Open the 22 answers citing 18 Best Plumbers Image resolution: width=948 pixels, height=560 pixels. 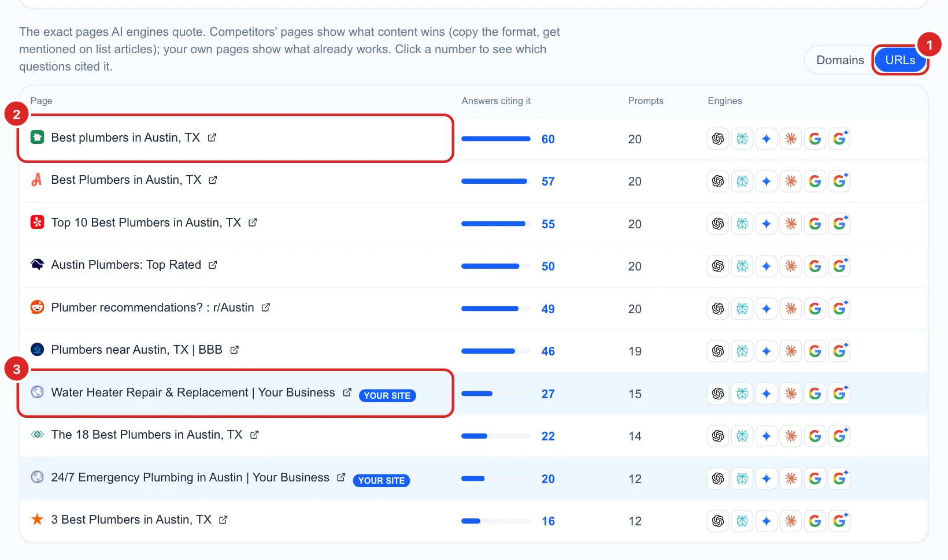coord(548,436)
